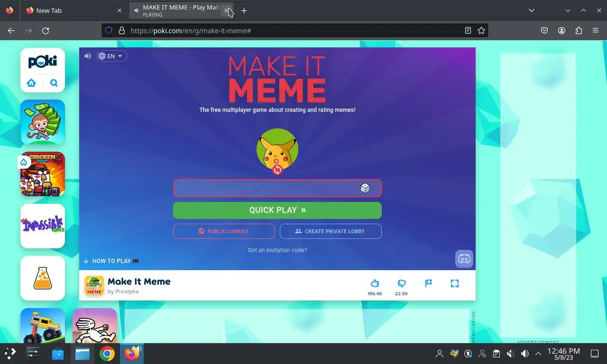Open the monkey with money game tile
This screenshot has height=364, width=607.
(x=43, y=122)
